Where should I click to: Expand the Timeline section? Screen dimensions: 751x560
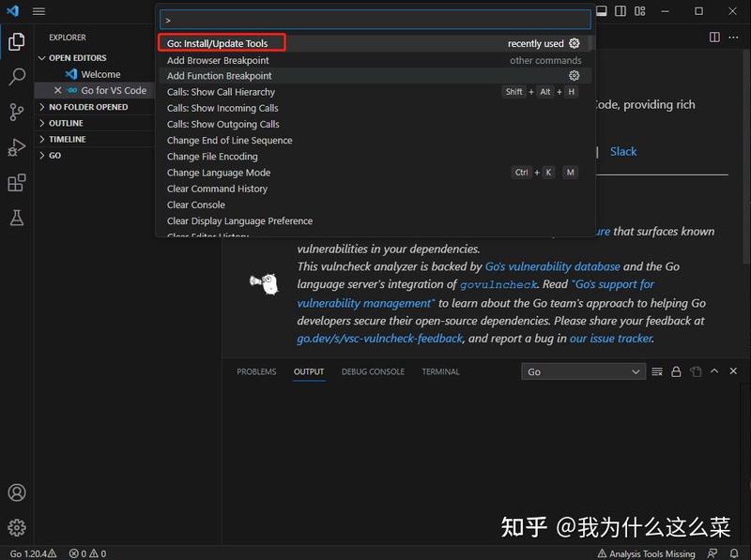tap(95, 139)
